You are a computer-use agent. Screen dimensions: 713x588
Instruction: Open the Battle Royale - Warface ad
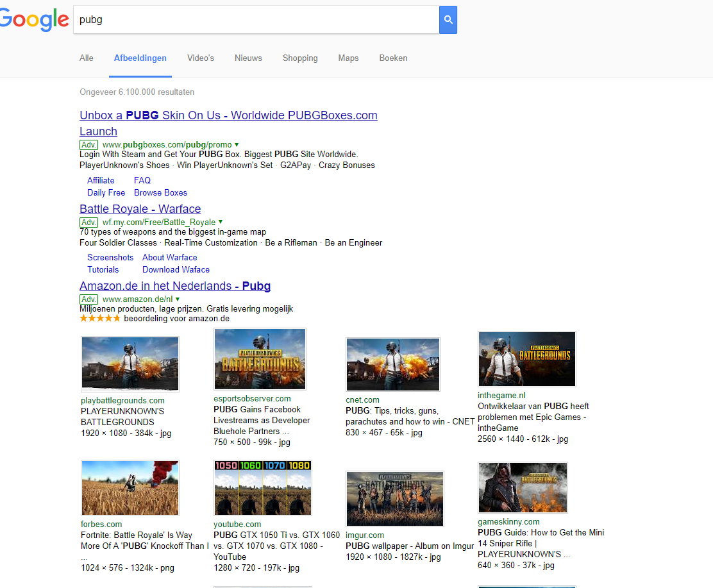pos(140,209)
